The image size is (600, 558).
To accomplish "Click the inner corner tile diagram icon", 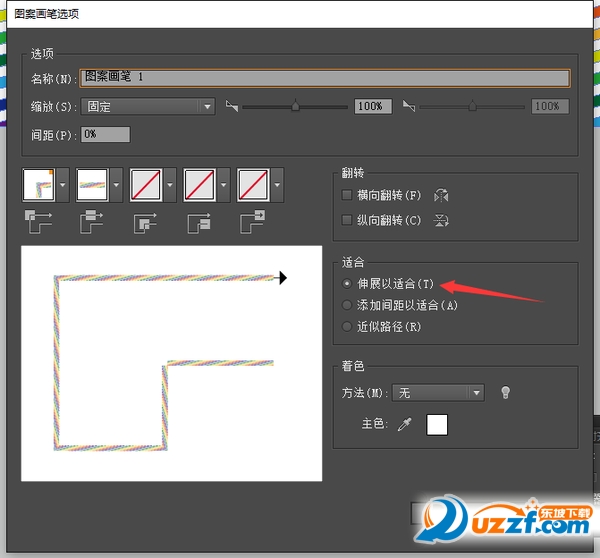I will (145, 223).
